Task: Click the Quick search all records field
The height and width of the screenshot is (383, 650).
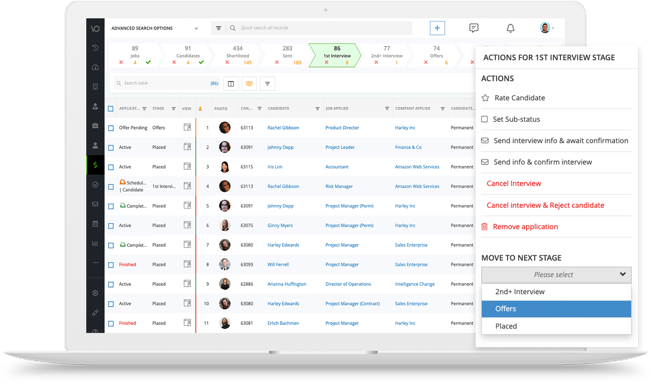Action: click(x=319, y=28)
